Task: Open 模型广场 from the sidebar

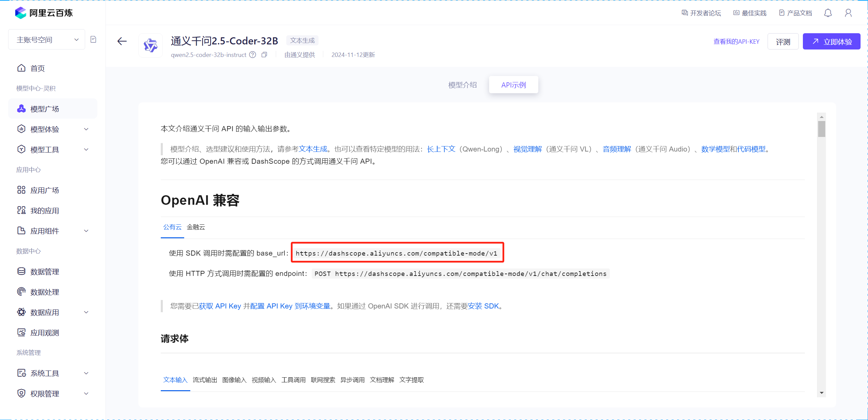Action: point(44,108)
